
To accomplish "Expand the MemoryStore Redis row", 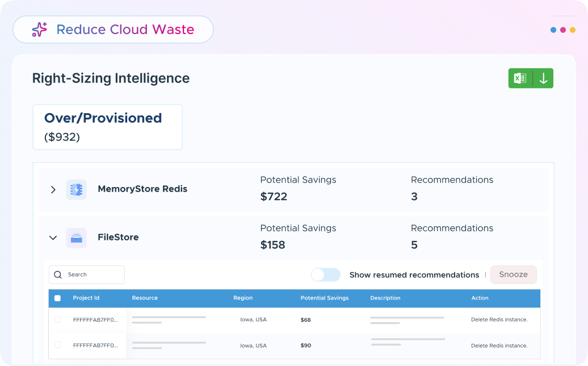I will coord(53,189).
